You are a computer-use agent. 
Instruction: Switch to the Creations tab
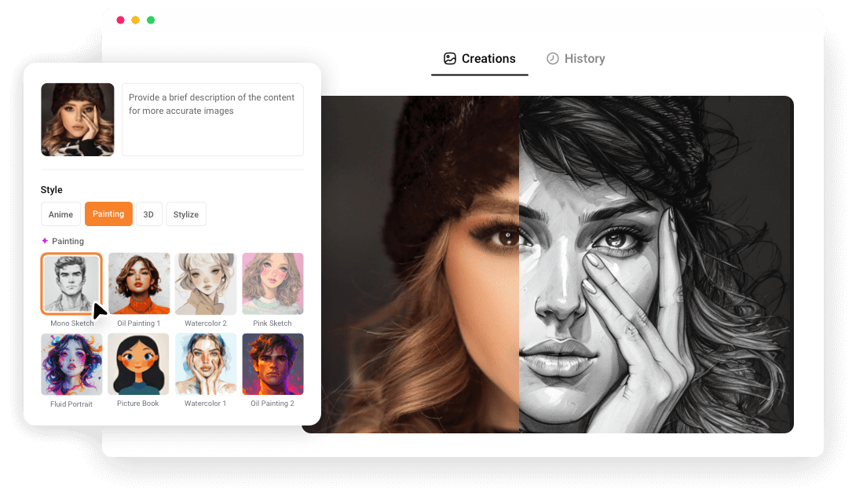[480, 59]
